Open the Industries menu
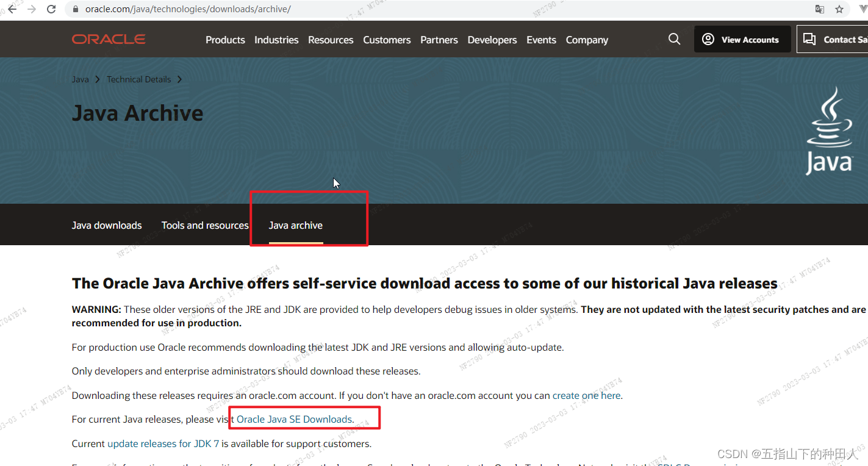Viewport: 868px width, 466px height. (x=276, y=40)
